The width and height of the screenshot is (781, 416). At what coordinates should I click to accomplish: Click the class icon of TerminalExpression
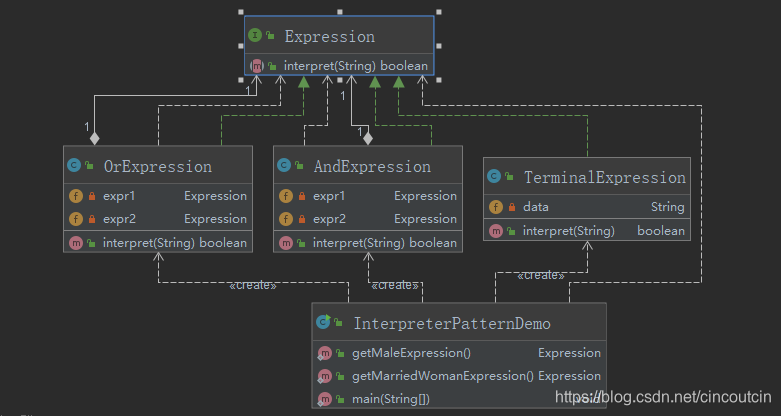(x=494, y=176)
